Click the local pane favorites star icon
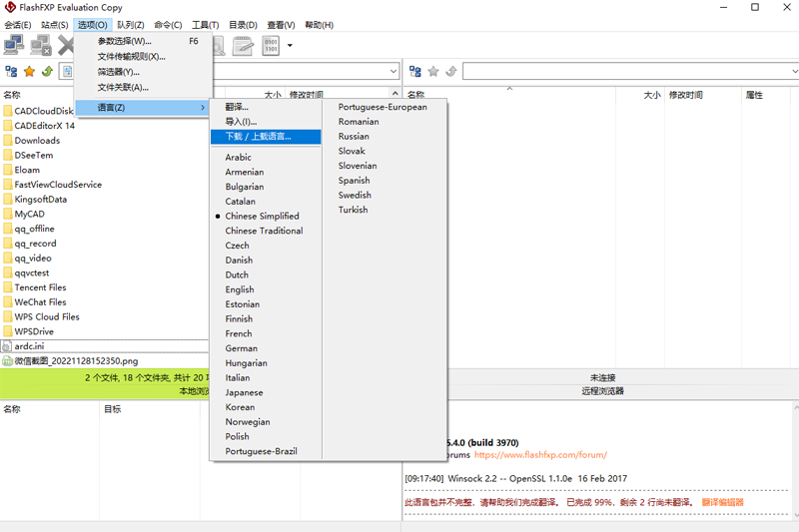This screenshot has width=799, height=532. 29,72
